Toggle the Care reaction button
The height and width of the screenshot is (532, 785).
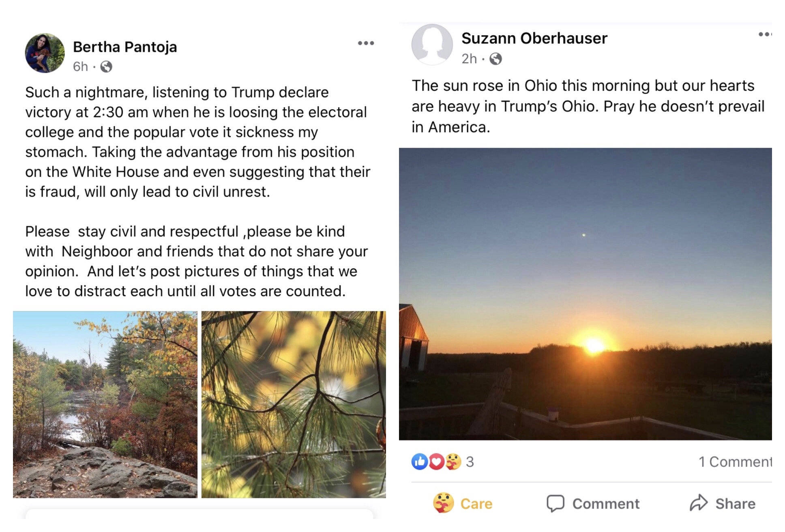[463, 504]
